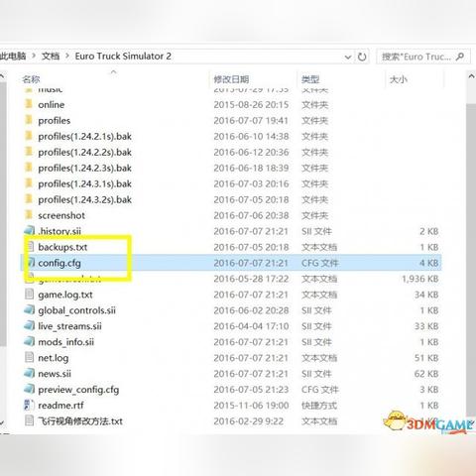The height and width of the screenshot is (476, 476).
Task: Click the date 2016-04-04 17:10
Action: point(251,326)
